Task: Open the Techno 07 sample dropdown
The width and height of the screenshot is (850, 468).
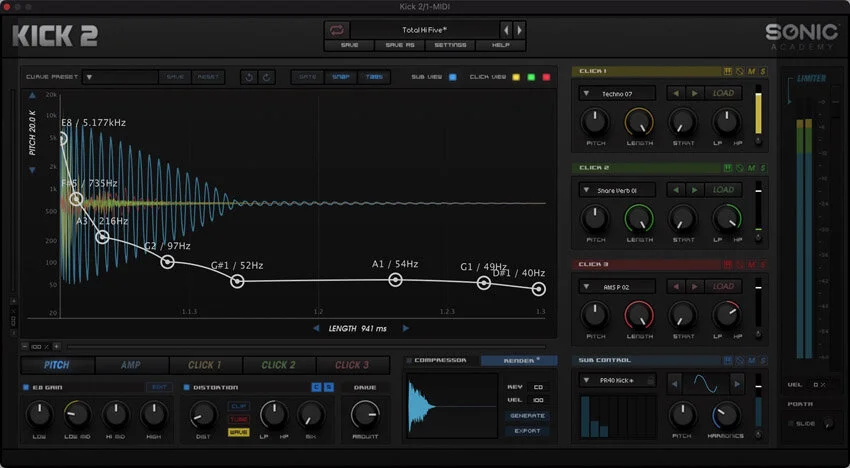Action: tap(617, 93)
